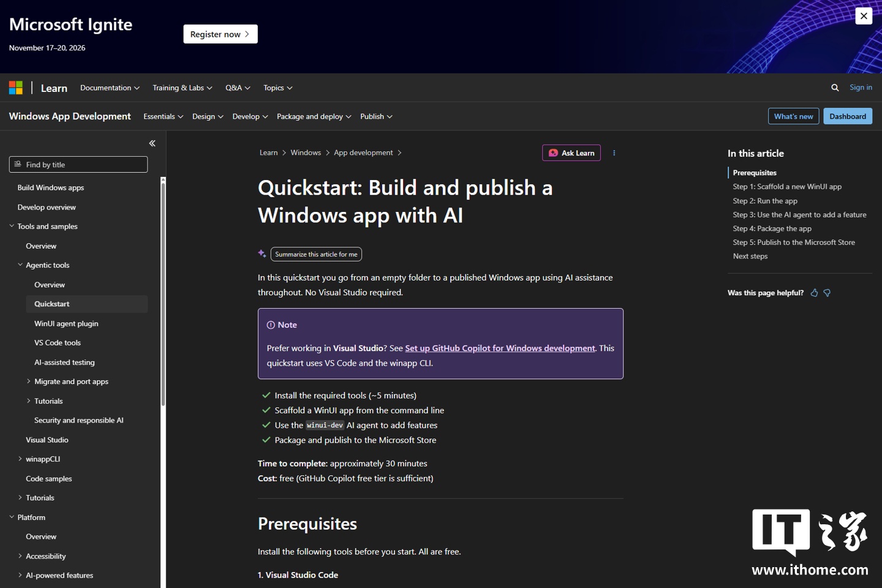Click the thumbs up feedback icon
882x588 pixels.
814,293
